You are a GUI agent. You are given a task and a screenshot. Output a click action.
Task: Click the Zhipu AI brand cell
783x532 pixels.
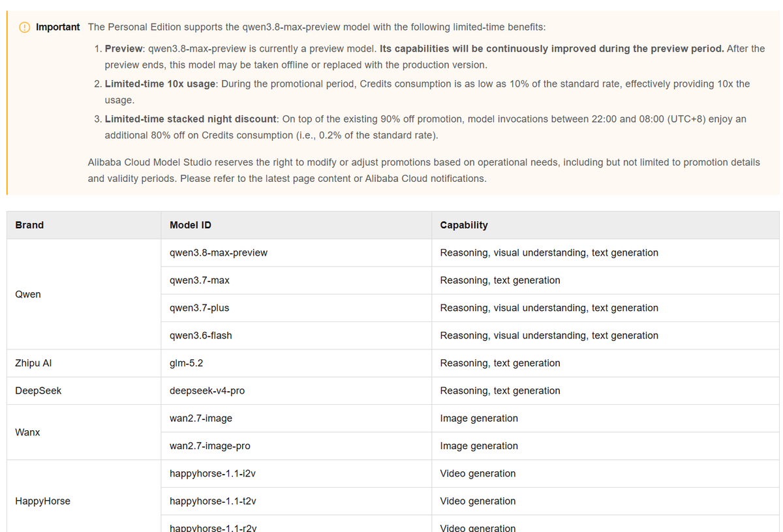click(x=84, y=363)
